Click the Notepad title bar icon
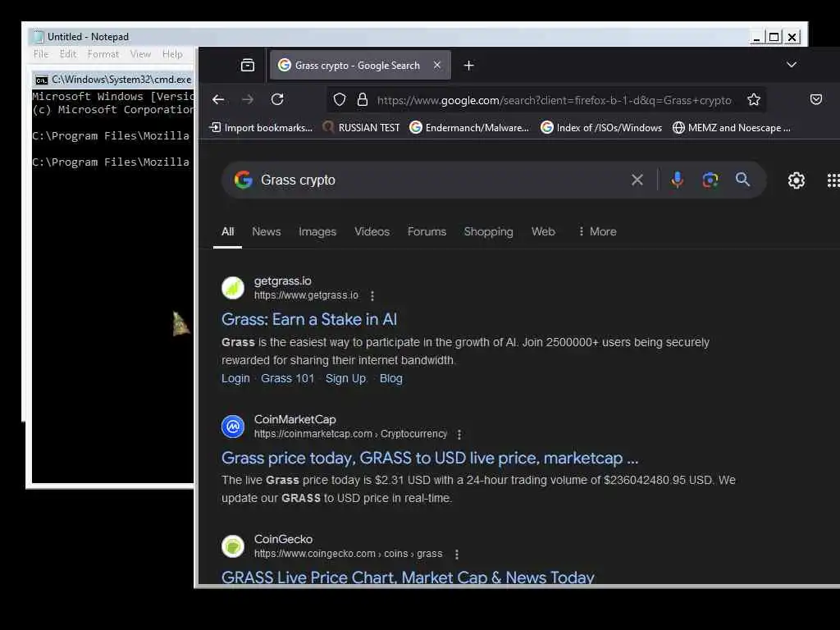 tap(39, 36)
